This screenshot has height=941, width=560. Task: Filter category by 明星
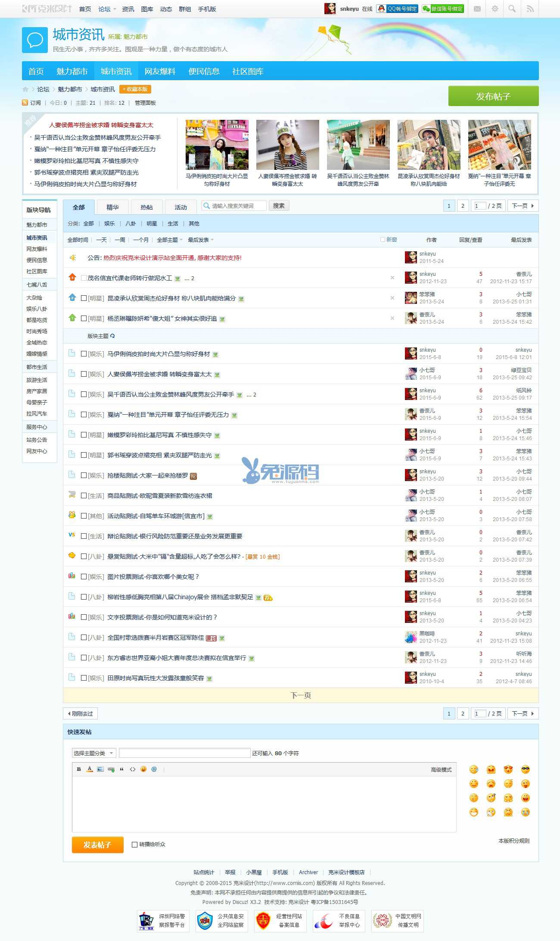152,223
